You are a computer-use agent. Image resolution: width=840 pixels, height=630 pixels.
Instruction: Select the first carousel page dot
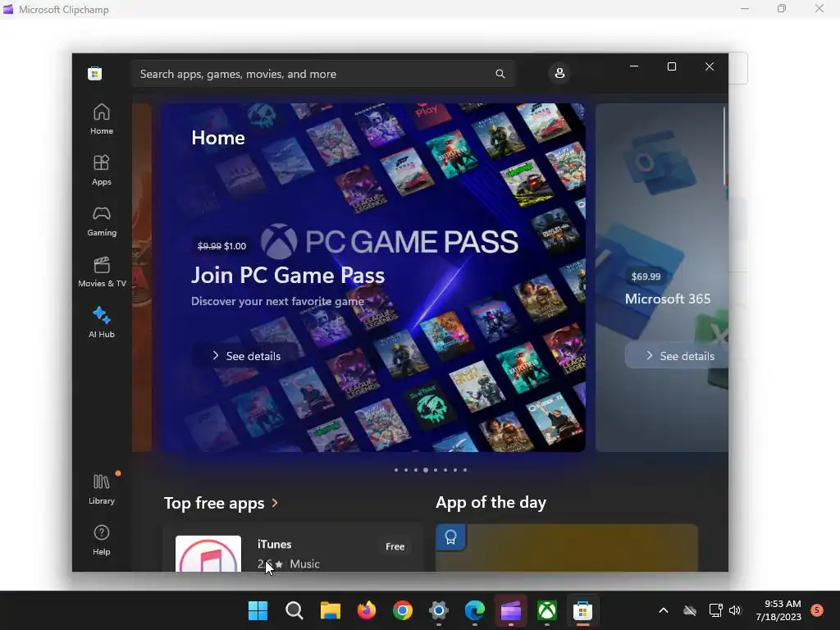click(x=396, y=470)
